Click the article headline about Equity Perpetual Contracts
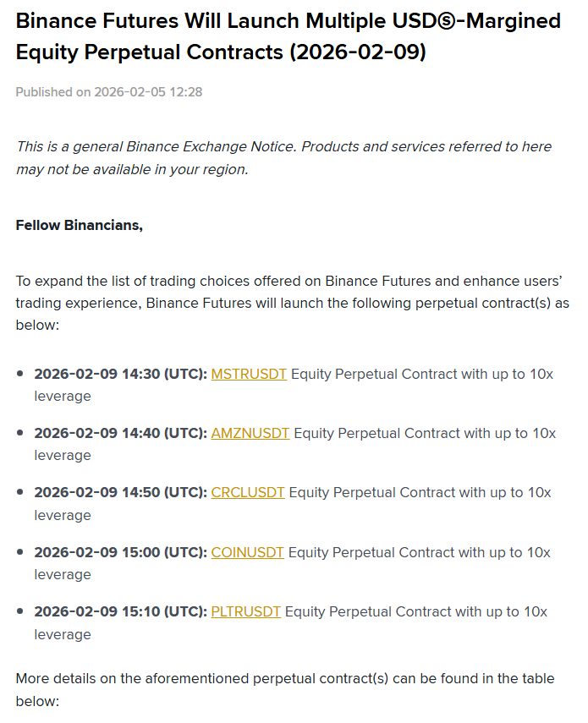588x723 pixels. point(288,36)
